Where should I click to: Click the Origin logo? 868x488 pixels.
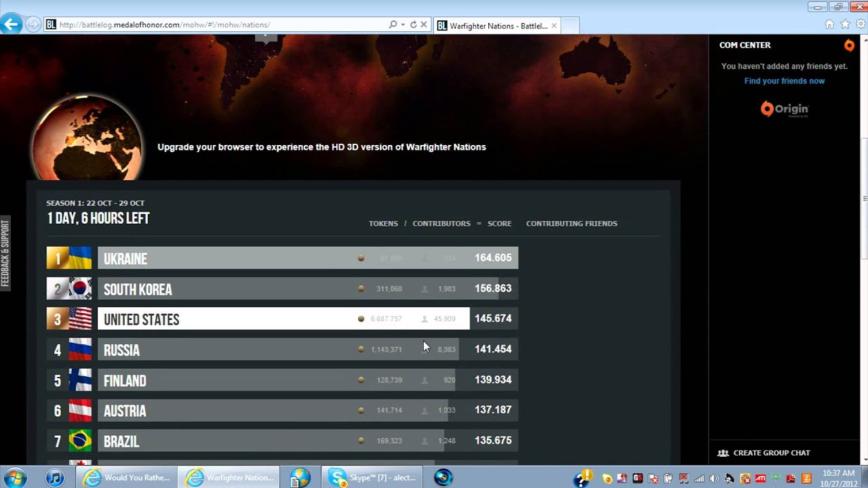tap(785, 109)
